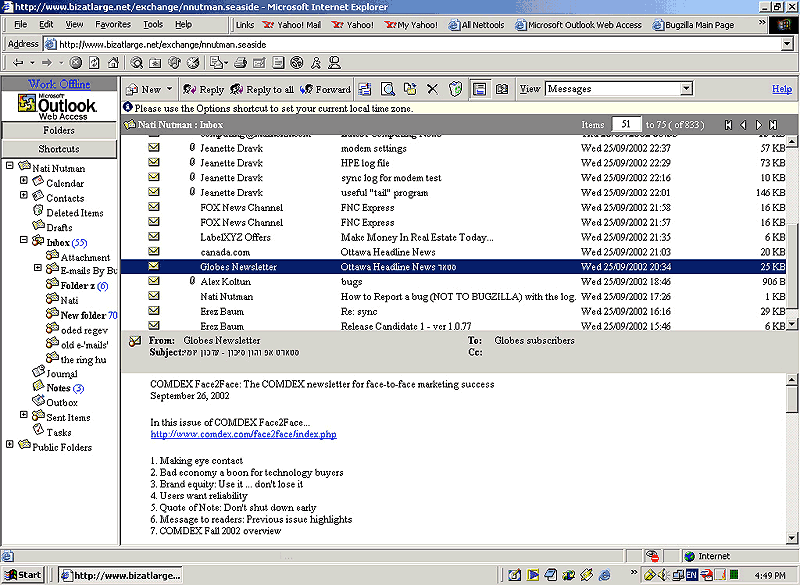Screen dimensions: 800x585
Task: Click the Move/Copy to folder icon
Action: [x=410, y=89]
